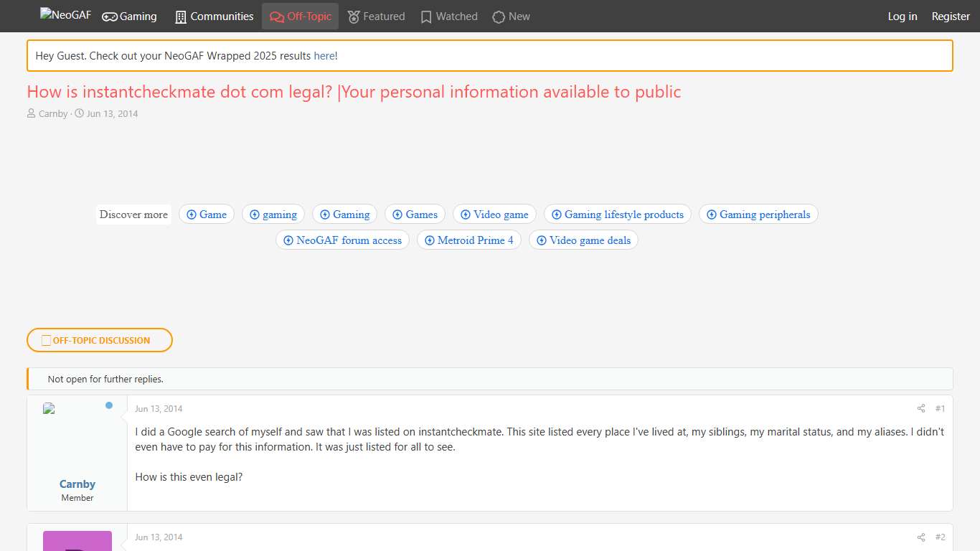980x551 pixels.
Task: Click the New posts circle icon
Action: [497, 16]
